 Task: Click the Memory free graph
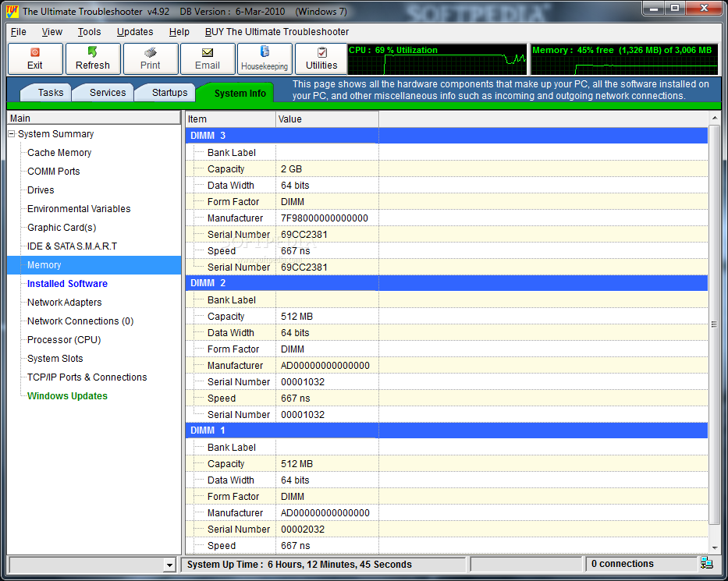point(624,59)
